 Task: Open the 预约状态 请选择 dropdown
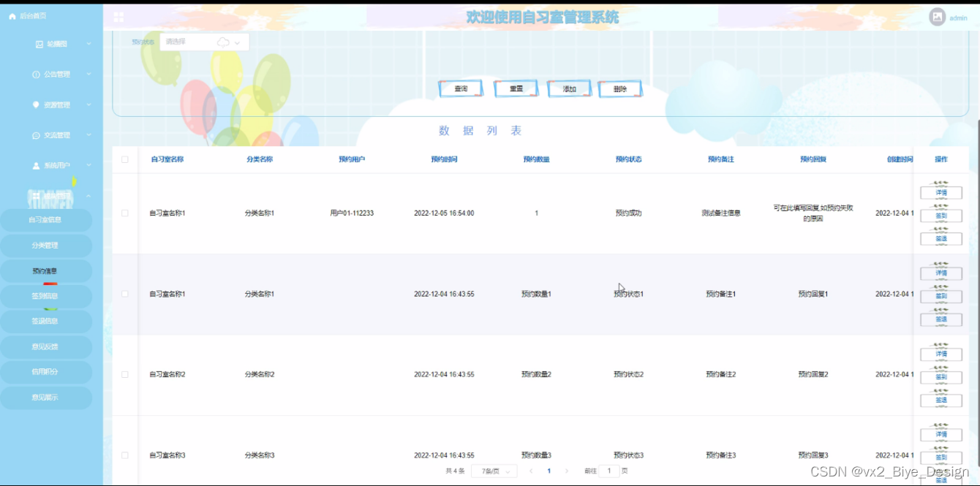coord(205,42)
